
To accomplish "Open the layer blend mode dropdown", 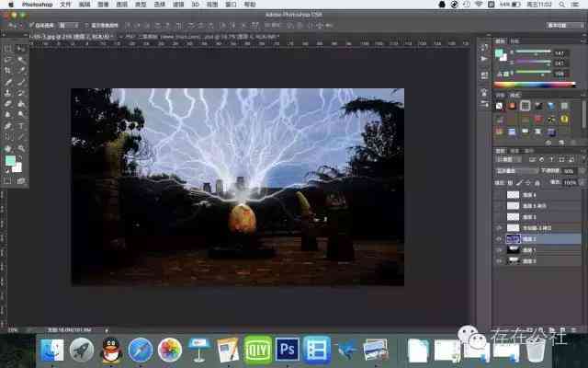I will (516, 171).
